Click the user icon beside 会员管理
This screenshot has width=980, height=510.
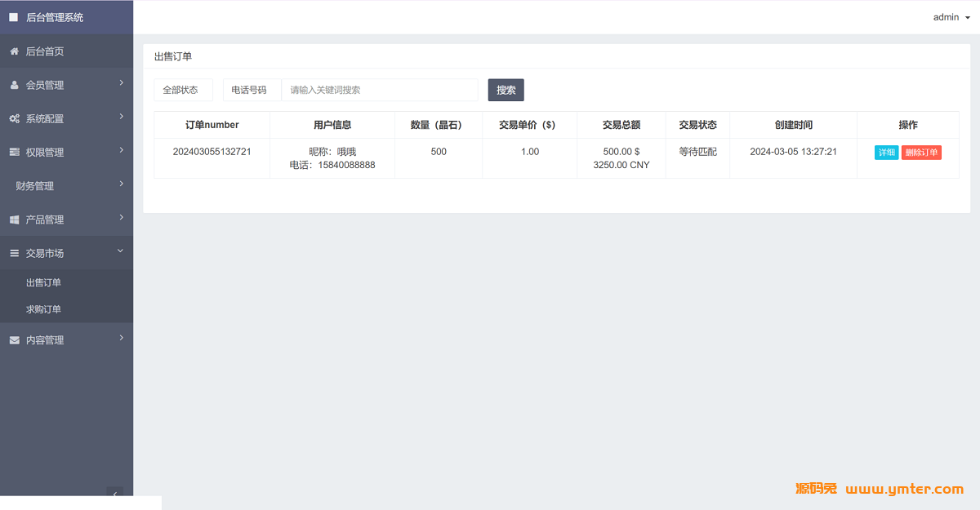tap(14, 85)
